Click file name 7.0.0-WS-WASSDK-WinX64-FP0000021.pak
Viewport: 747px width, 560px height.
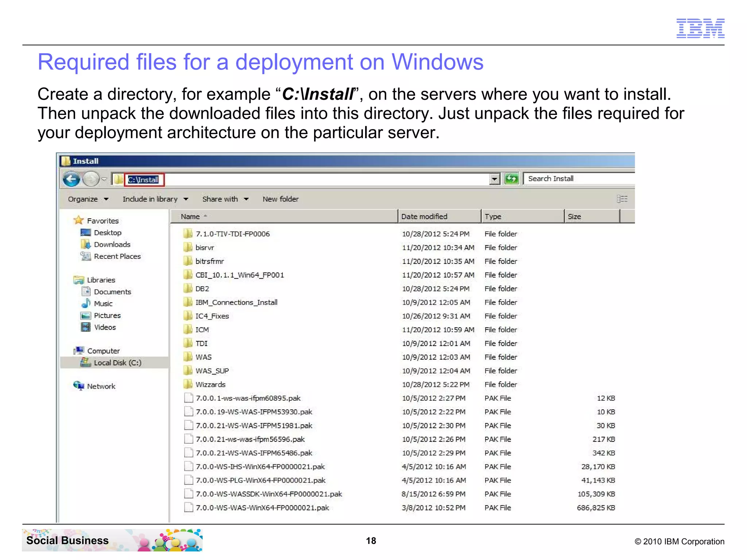click(x=269, y=494)
